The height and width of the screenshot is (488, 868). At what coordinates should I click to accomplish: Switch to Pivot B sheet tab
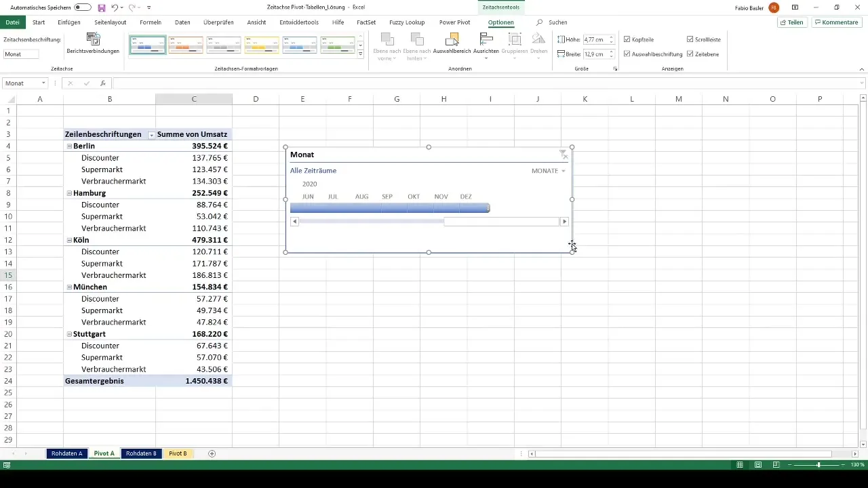[x=178, y=453]
